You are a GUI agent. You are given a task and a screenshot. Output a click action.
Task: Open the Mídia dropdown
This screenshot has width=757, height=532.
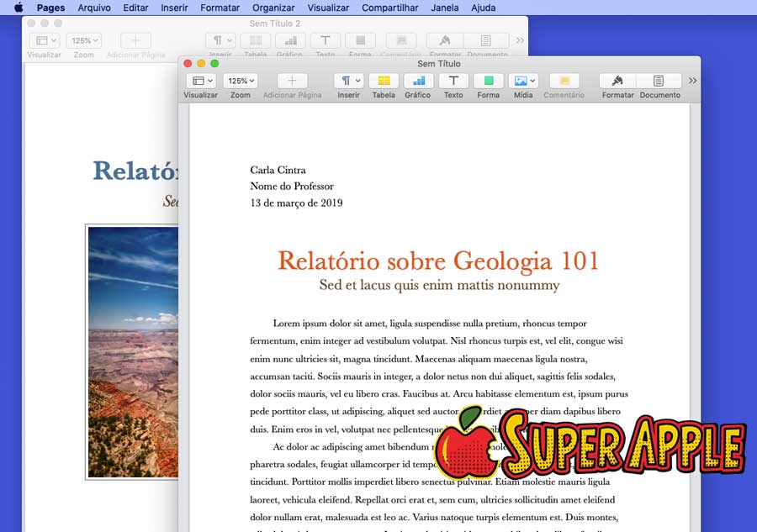tap(523, 81)
